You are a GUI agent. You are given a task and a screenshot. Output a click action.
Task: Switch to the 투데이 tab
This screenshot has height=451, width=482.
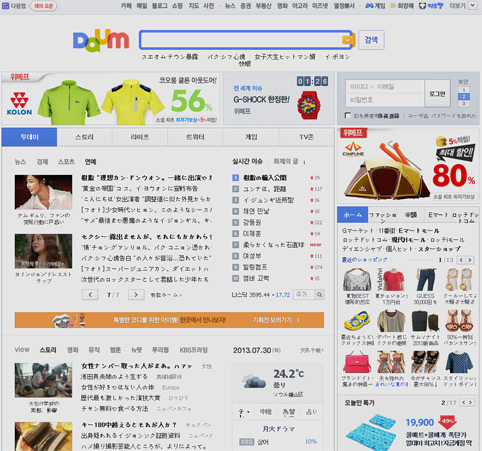tap(29, 137)
